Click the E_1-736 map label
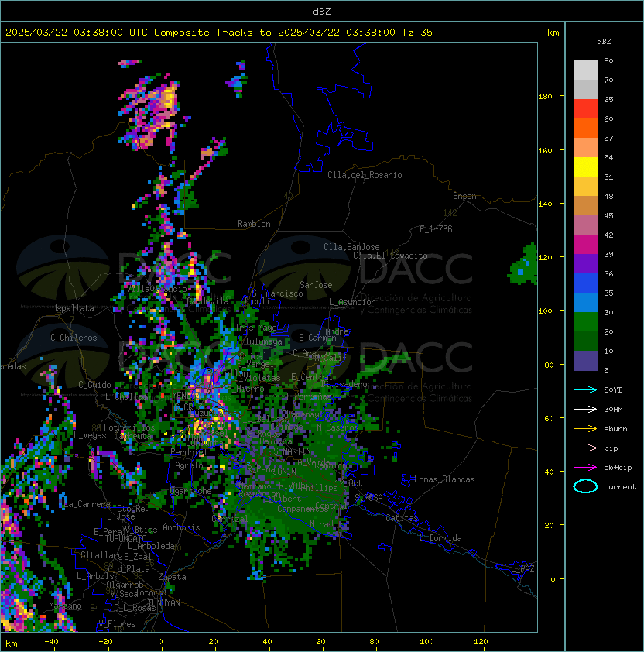Image resolution: width=644 pixels, height=652 pixels. [x=436, y=229]
